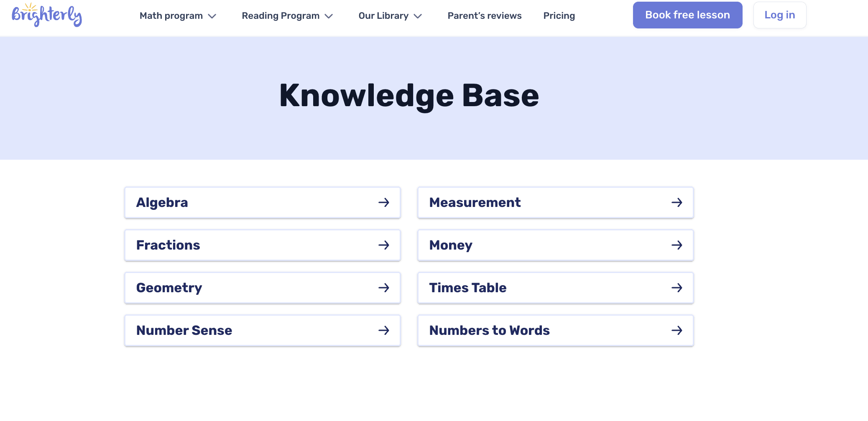Click the Knowledge Base heading
The image size is (868, 421).
pyautogui.click(x=409, y=96)
